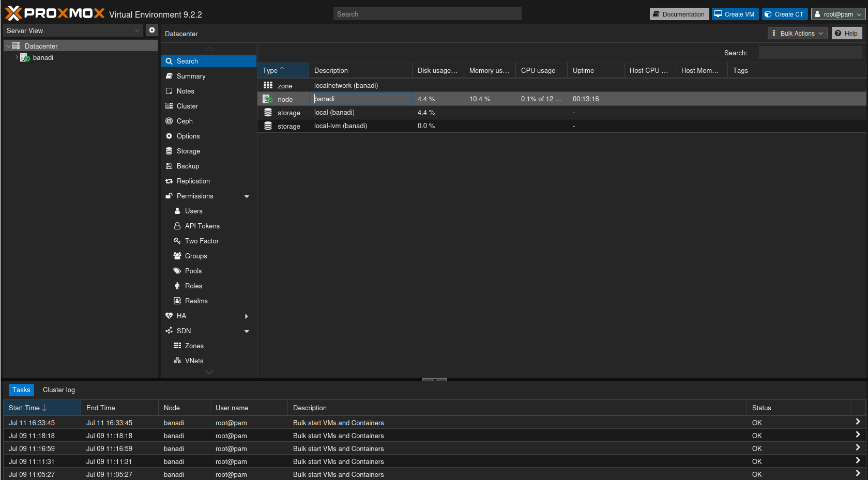Image resolution: width=868 pixels, height=480 pixels.
Task: Click the Backup floppy icon
Action: coord(169,166)
